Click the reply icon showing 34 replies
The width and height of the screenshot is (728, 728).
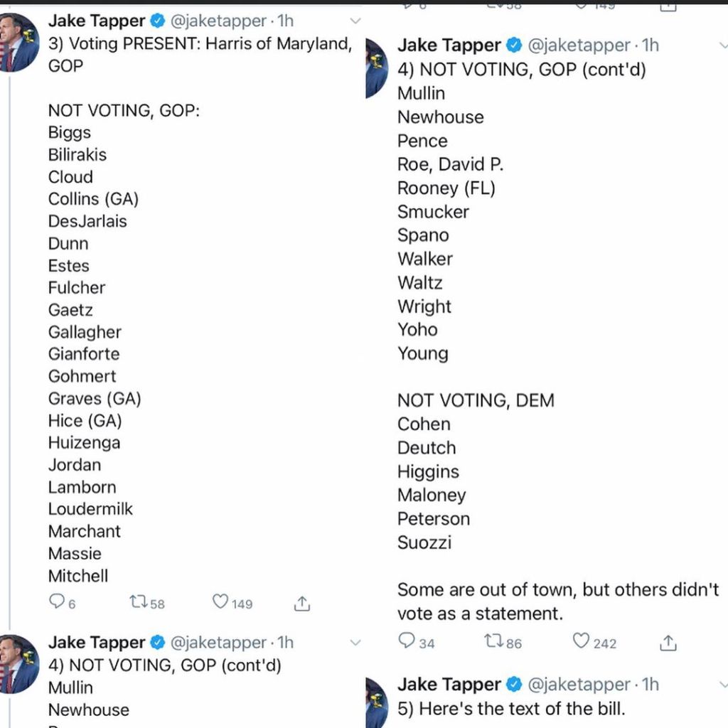point(407,641)
